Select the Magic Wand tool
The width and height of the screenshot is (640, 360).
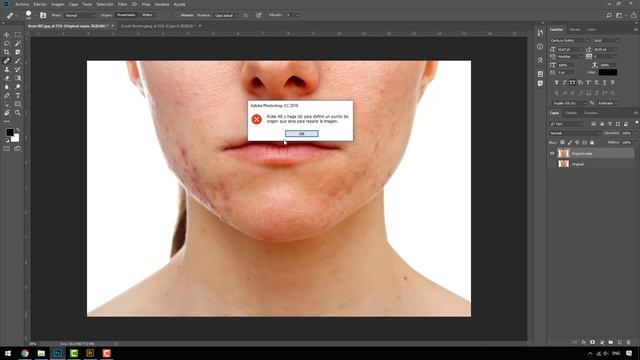(x=18, y=43)
